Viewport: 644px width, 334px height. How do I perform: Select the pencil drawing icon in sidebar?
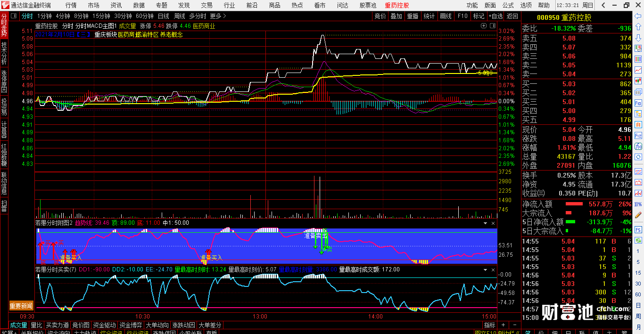[638, 215]
